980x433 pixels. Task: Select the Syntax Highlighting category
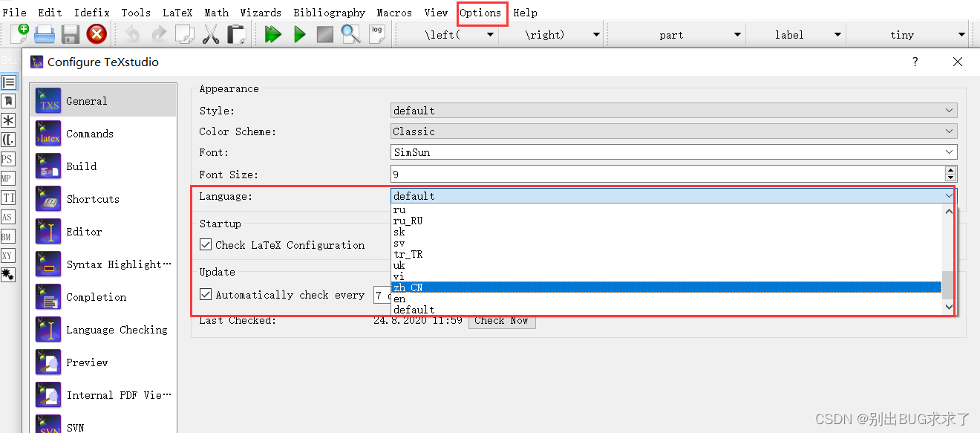point(104,264)
